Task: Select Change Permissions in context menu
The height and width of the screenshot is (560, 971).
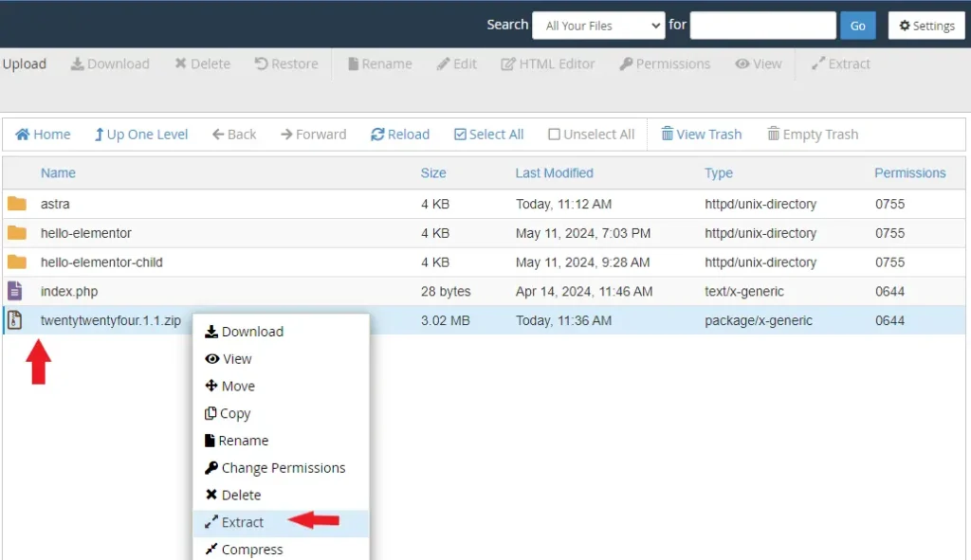Action: (283, 468)
